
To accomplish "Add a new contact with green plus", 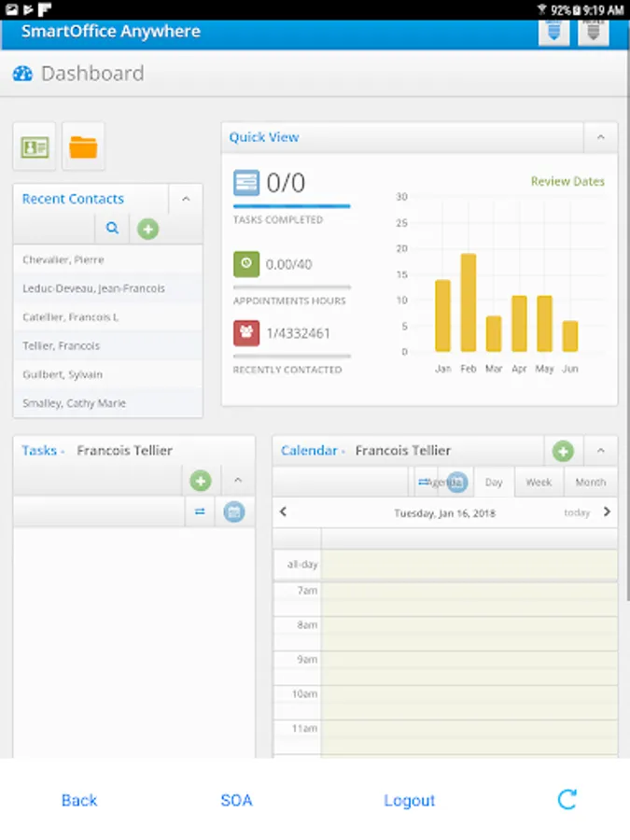I will point(147,230).
